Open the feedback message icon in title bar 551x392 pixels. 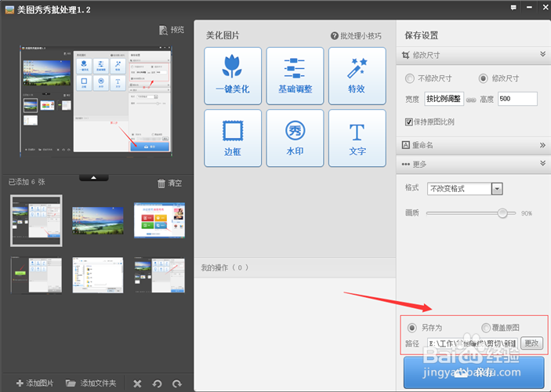tap(513, 7)
